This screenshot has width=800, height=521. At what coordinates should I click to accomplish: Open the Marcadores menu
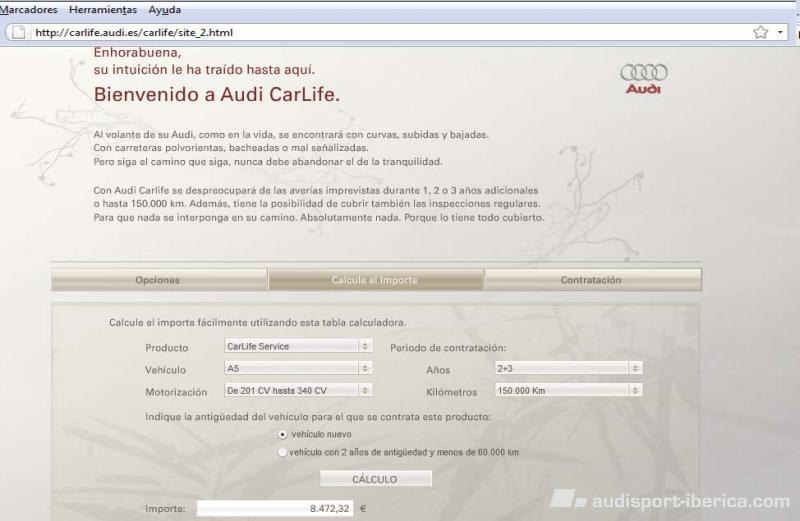click(x=29, y=10)
